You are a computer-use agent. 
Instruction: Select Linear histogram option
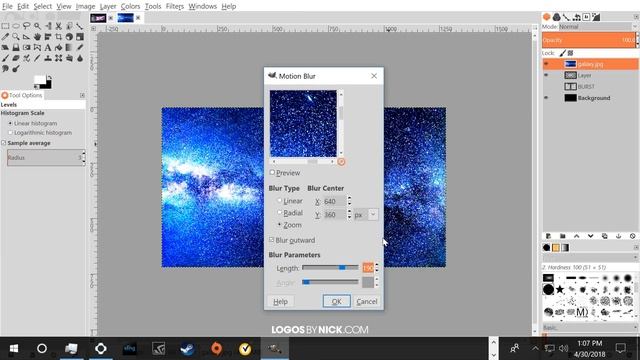click(x=10, y=123)
